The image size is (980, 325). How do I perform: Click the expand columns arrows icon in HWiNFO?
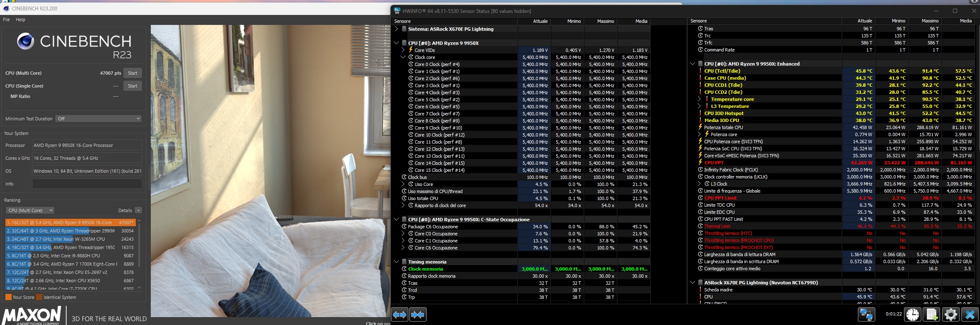400,315
